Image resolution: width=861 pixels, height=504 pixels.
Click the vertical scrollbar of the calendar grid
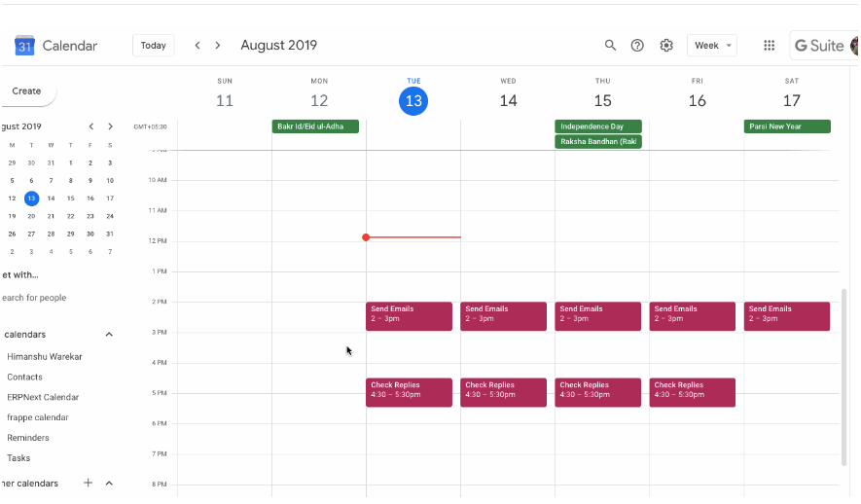coord(843,375)
